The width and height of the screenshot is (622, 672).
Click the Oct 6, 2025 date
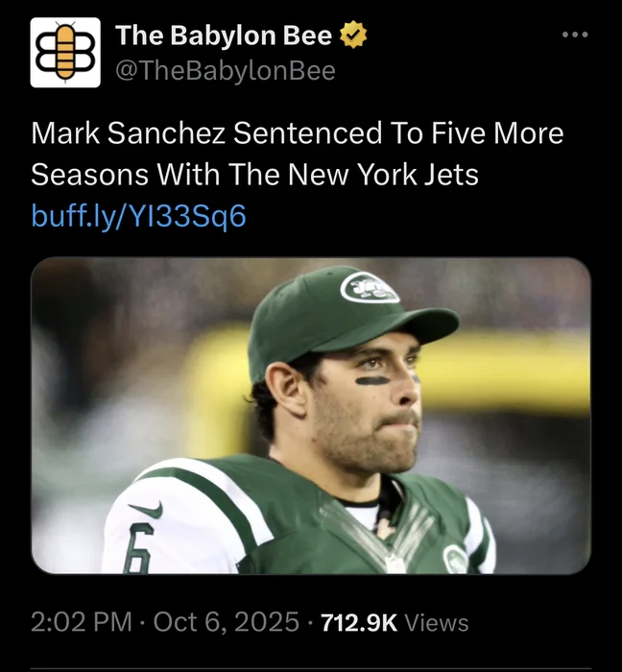tap(226, 622)
